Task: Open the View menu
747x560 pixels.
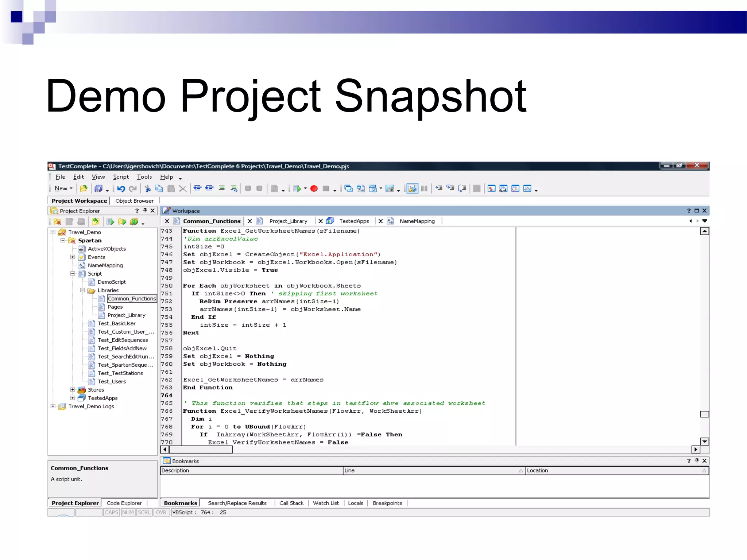Action: (x=98, y=177)
